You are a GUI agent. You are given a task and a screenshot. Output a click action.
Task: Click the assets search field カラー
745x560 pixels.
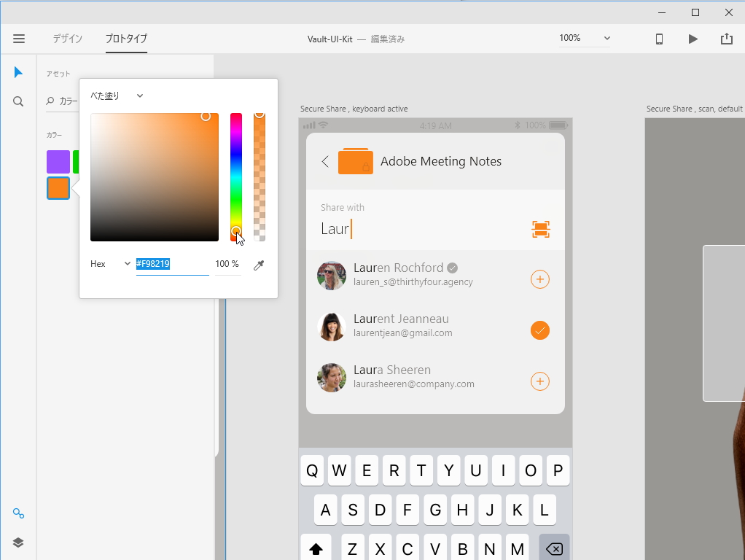[63, 101]
